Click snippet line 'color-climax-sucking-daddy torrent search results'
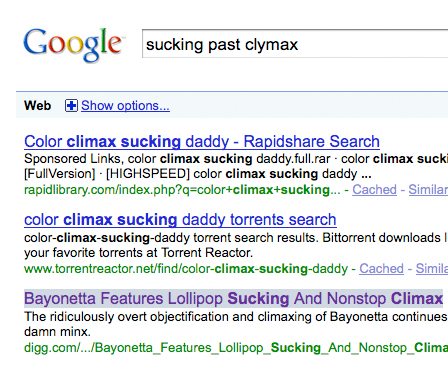 click(x=236, y=238)
